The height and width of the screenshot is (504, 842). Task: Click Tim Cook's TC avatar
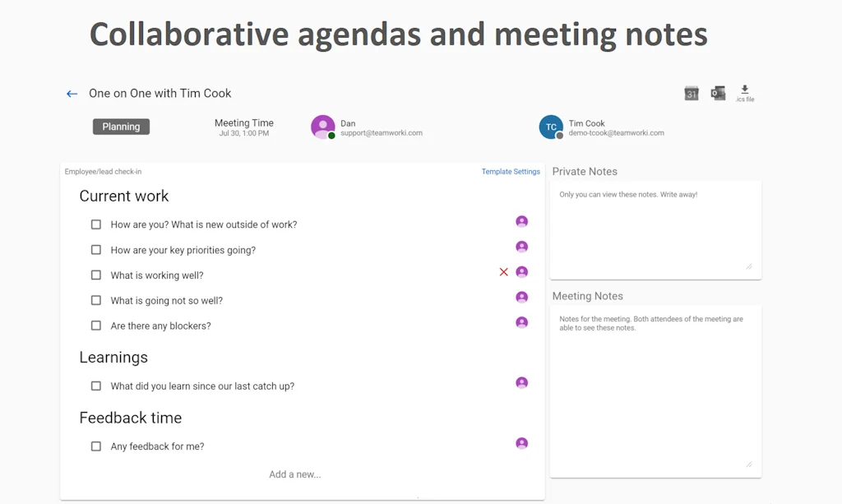click(551, 127)
